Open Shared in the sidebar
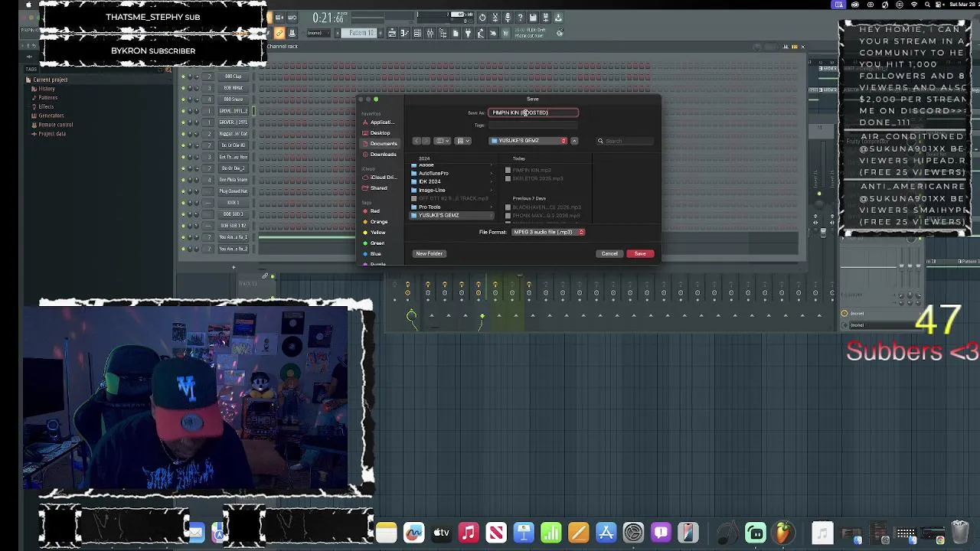Image resolution: width=980 pixels, height=551 pixels. (x=375, y=188)
